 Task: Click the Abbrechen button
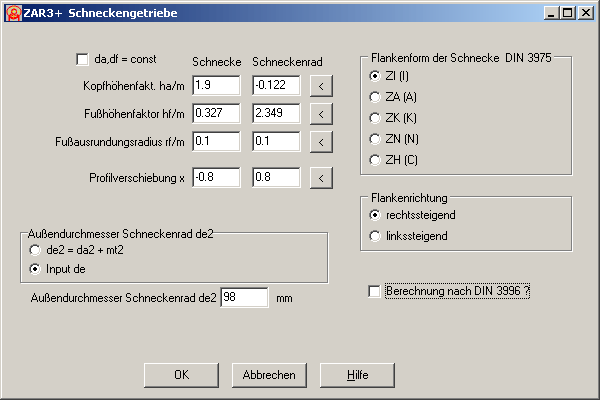point(269,375)
